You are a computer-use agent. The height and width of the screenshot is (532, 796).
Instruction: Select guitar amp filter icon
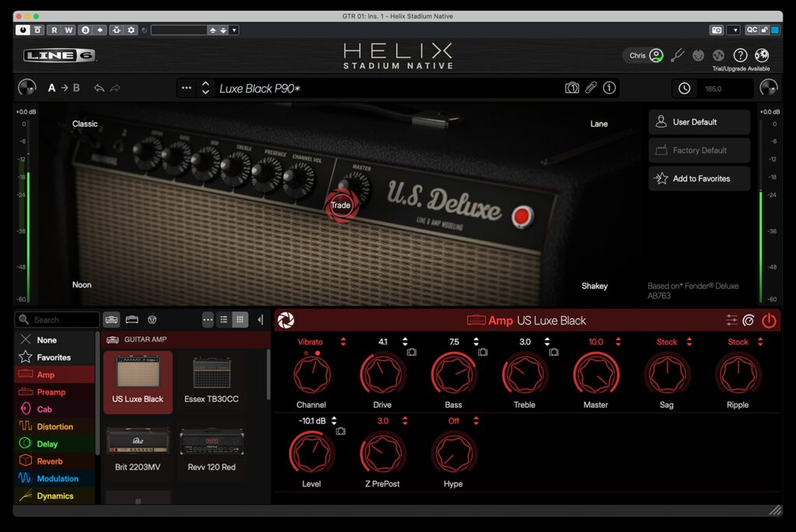tap(111, 319)
